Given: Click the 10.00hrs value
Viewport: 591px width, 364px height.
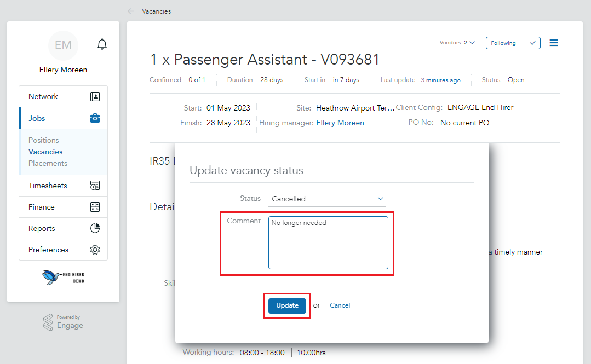Looking at the screenshot, I should (311, 353).
